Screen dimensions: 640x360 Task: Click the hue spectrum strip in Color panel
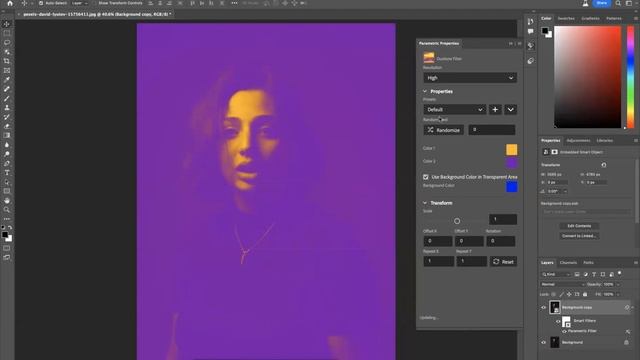point(630,77)
